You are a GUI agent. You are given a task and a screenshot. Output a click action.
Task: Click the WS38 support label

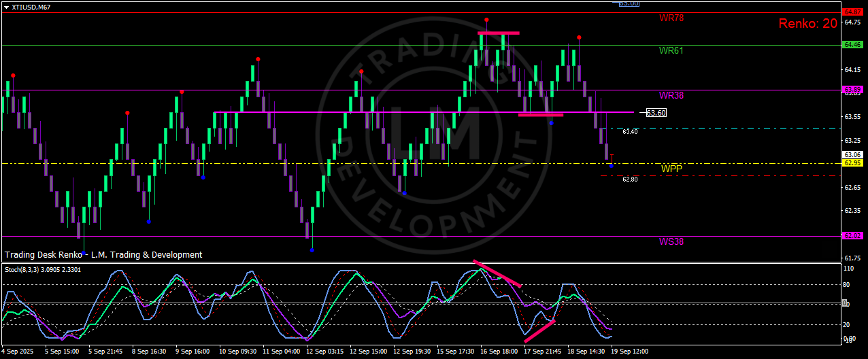[671, 241]
